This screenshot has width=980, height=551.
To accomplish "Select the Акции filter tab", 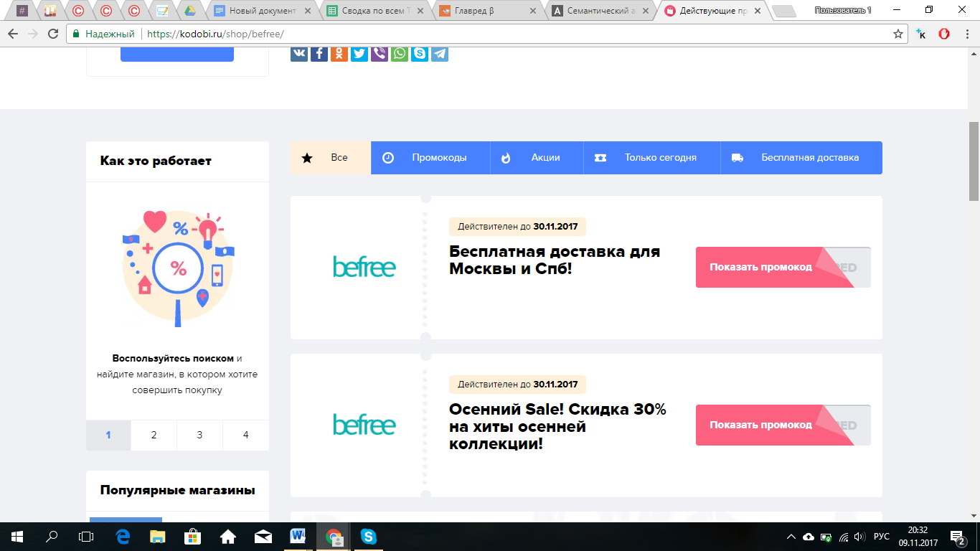I will click(537, 158).
